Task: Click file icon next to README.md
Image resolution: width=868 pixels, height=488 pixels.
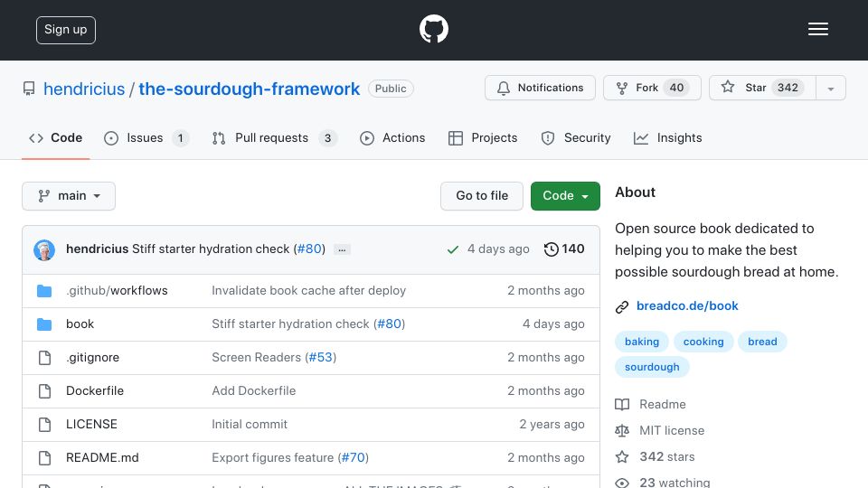Action: tap(45, 458)
